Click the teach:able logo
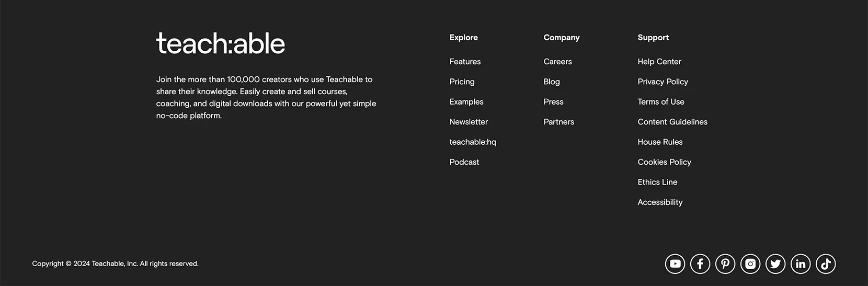The height and width of the screenshot is (286, 868). pos(221,44)
